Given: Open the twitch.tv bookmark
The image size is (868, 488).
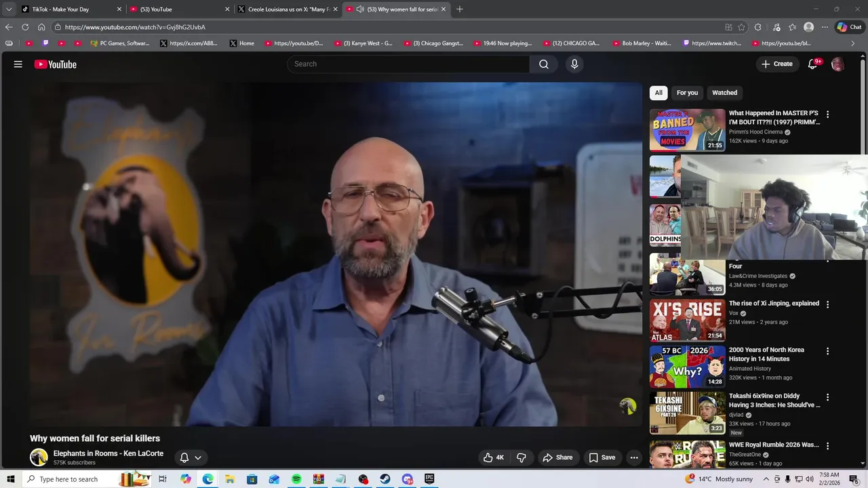Looking at the screenshot, I should [x=712, y=43].
